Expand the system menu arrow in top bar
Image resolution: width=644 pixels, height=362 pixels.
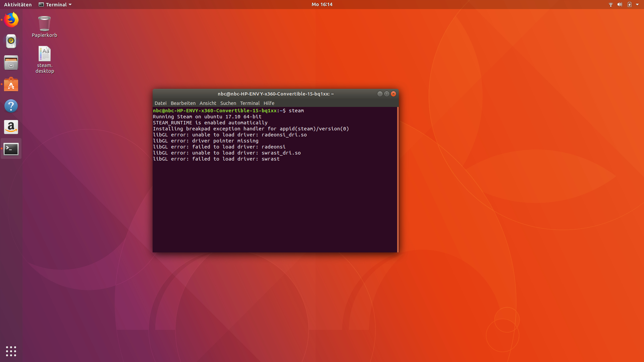[x=637, y=4]
